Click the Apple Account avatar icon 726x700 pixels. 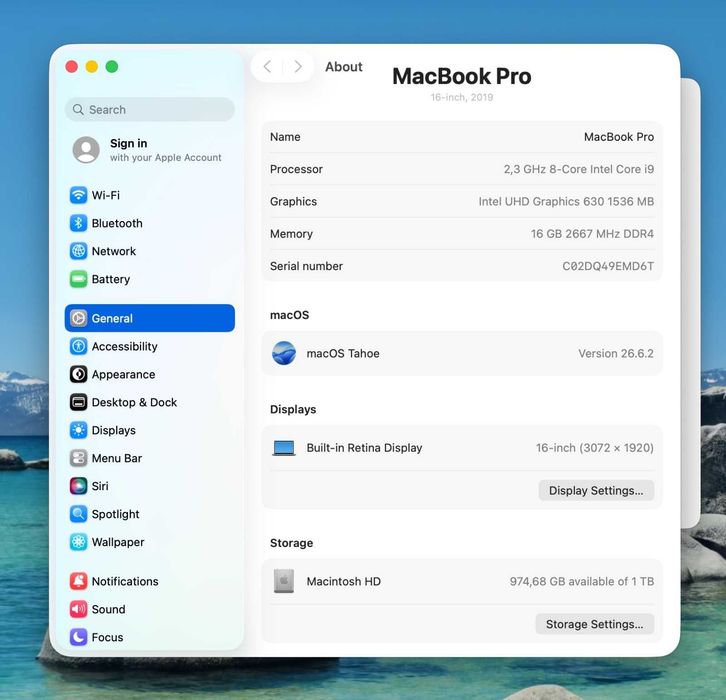click(x=86, y=150)
